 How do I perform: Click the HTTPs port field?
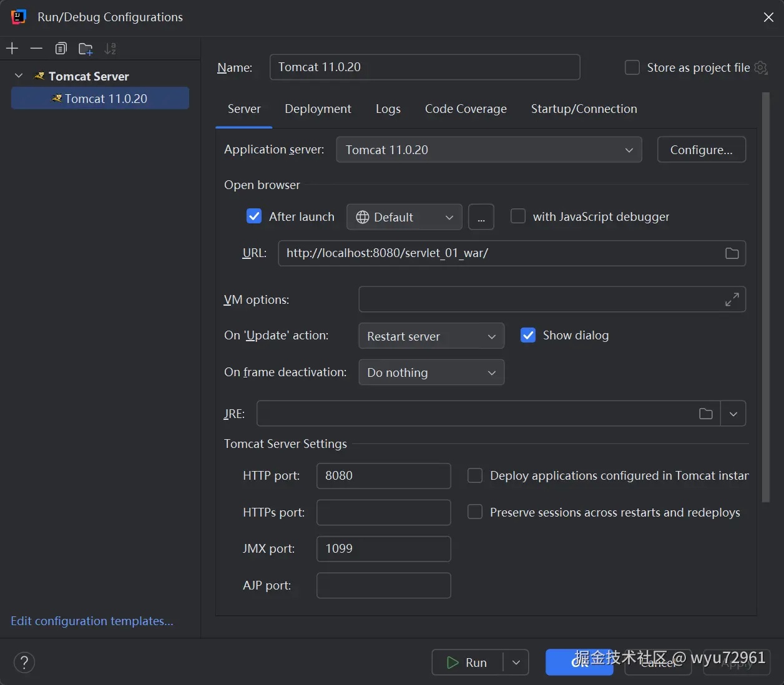(384, 512)
